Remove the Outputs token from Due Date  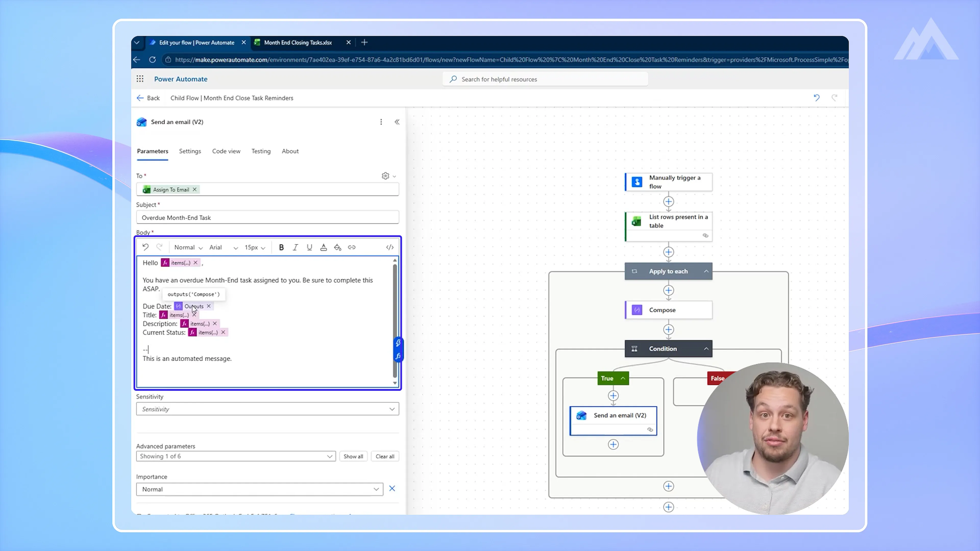(209, 306)
